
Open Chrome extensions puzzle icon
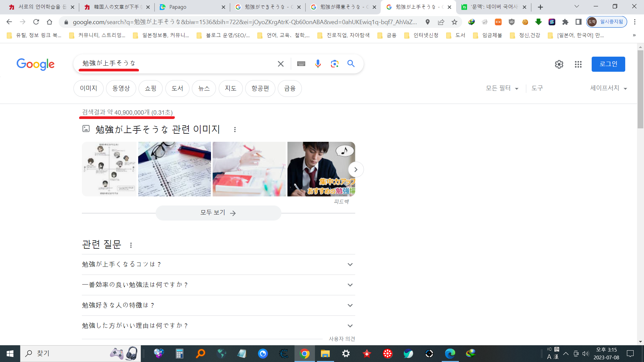coord(565,22)
